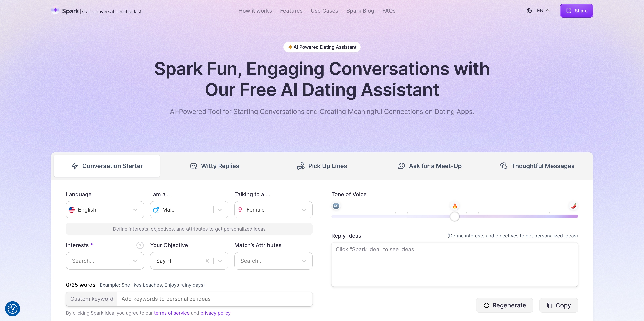Click the Thoughtful Messages heart icon
The image size is (644, 321).
503,166
